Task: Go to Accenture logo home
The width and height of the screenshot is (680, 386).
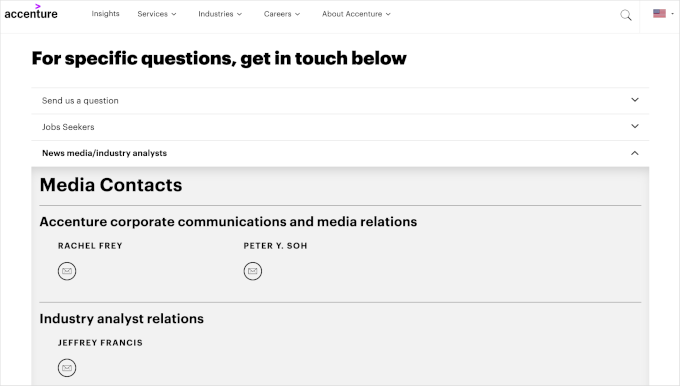Action: pos(31,12)
